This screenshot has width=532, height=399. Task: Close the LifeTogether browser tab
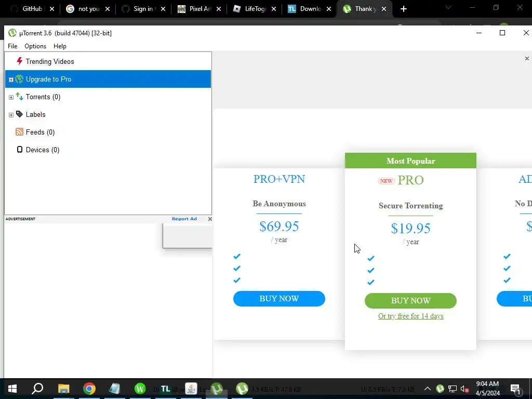click(x=274, y=9)
